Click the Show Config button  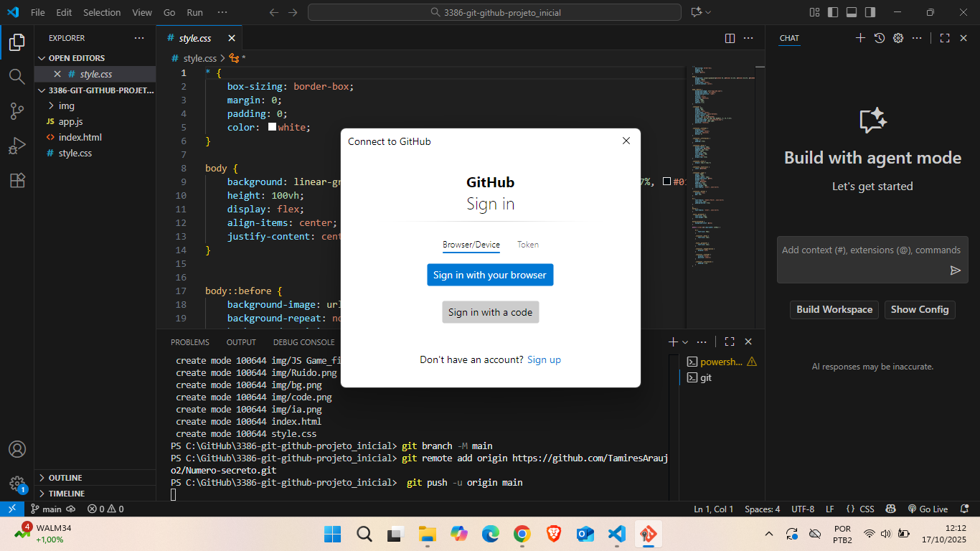point(920,309)
